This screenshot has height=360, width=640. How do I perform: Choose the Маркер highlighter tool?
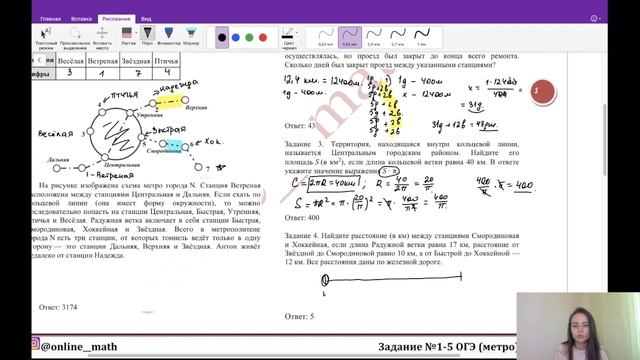191,36
